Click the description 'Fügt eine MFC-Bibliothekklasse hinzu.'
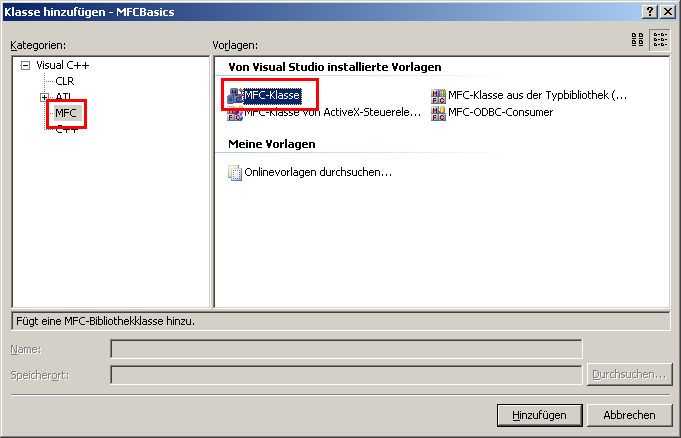681x438 pixels. (106, 322)
